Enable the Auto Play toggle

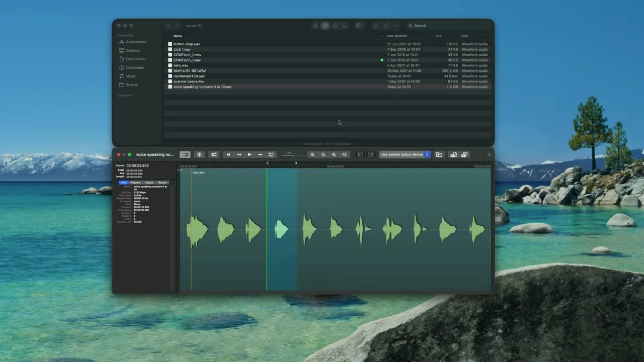[x=271, y=154]
